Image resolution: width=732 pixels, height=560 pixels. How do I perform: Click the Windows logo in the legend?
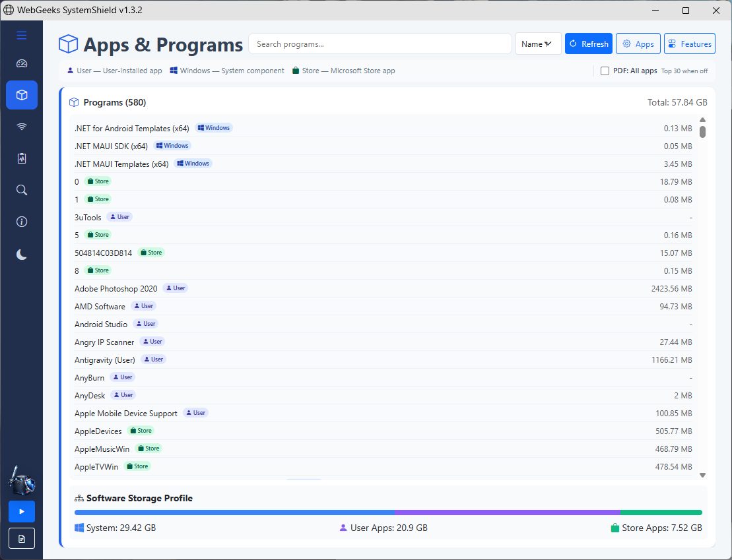point(174,71)
